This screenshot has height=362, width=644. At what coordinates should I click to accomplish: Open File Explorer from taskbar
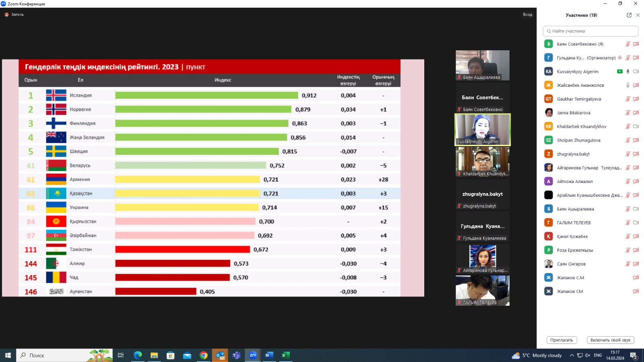[154, 355]
